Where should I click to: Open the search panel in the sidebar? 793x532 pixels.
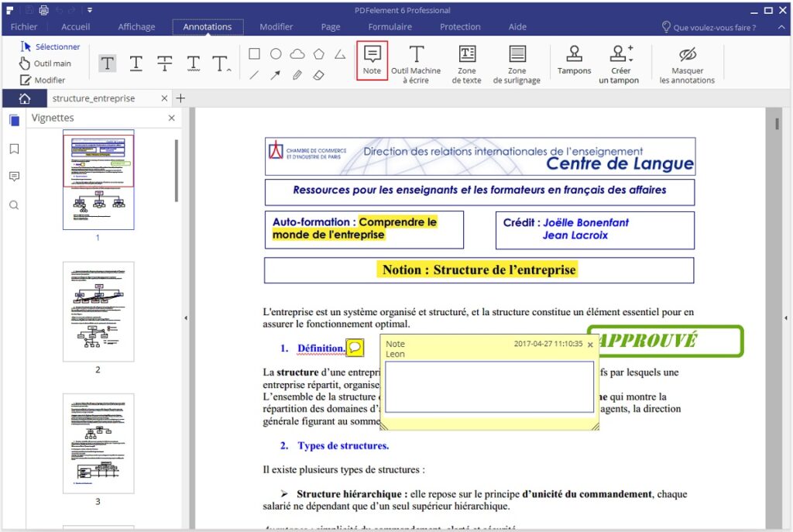14,204
